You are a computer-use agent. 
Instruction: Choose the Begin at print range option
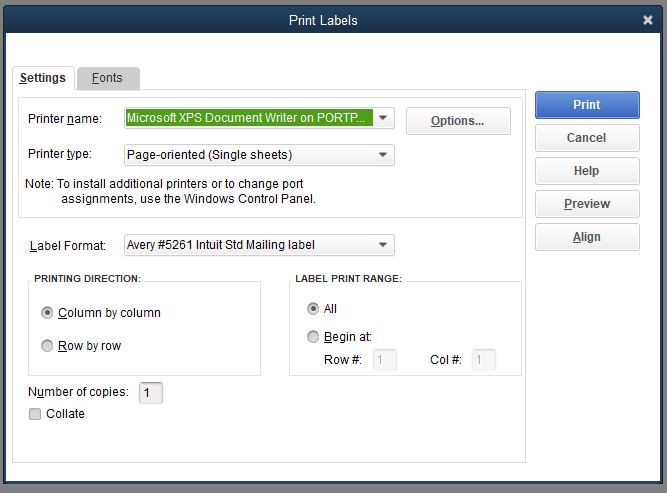pyautogui.click(x=313, y=337)
